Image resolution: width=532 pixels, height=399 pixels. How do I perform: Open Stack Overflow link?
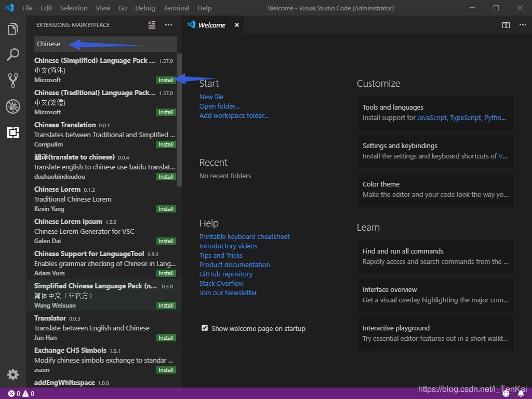[221, 283]
